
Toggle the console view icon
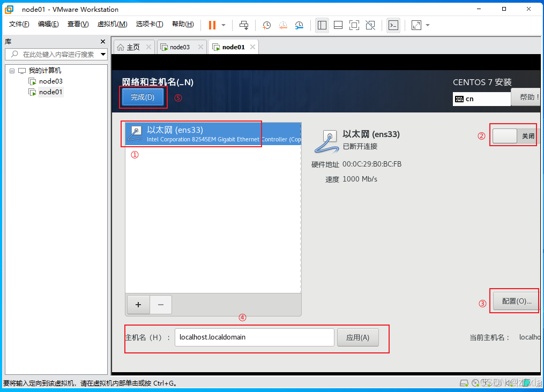pyautogui.click(x=393, y=25)
